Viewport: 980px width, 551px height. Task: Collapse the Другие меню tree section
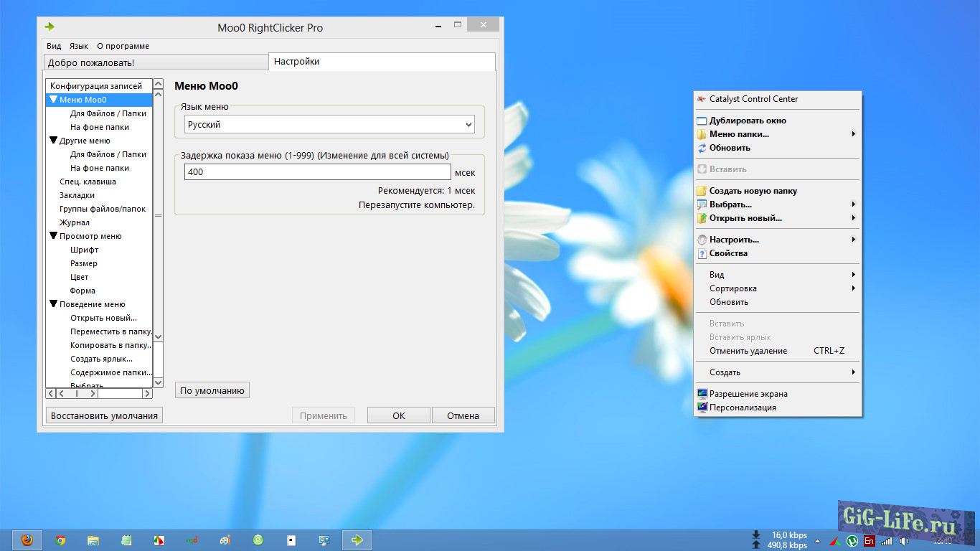coord(54,141)
